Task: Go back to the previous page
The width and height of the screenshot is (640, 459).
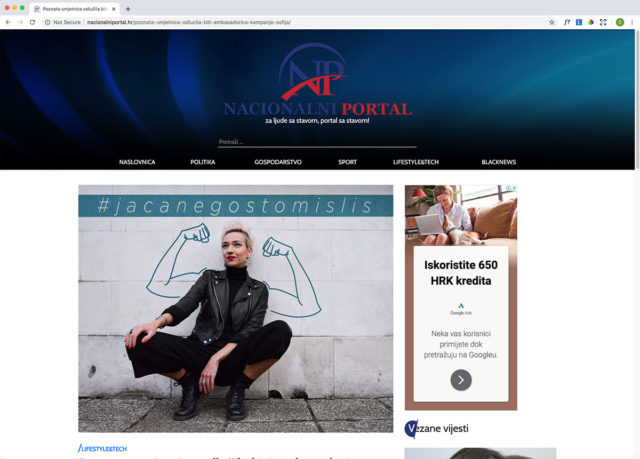Action: coord(8,22)
